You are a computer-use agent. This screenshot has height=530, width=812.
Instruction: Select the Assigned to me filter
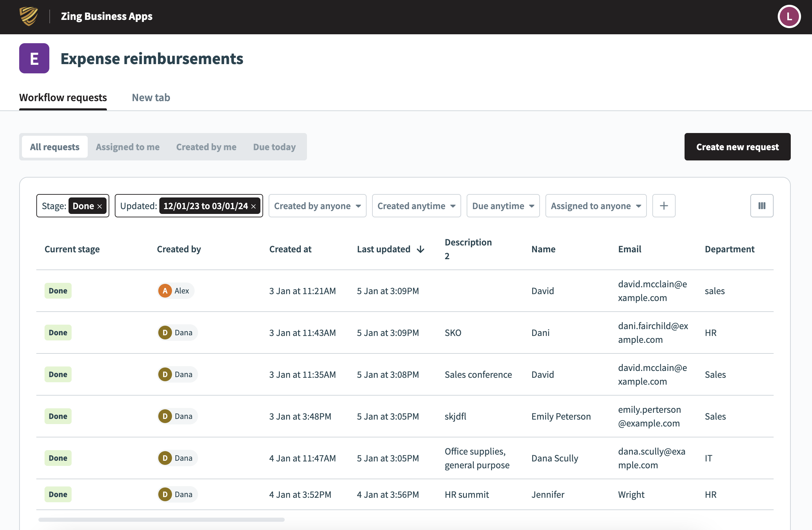pos(127,147)
